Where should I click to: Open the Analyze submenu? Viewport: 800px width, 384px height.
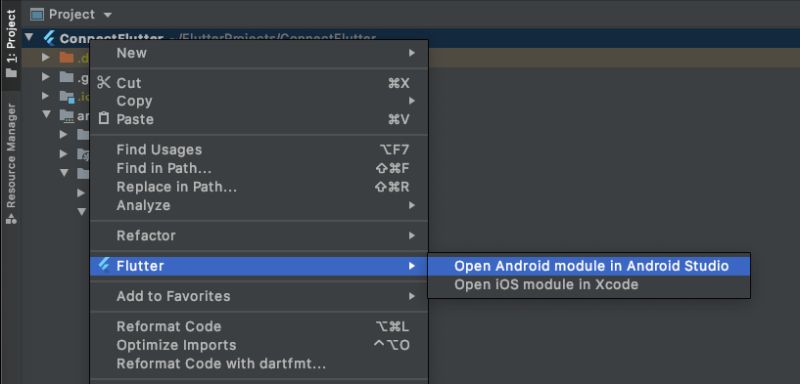259,206
